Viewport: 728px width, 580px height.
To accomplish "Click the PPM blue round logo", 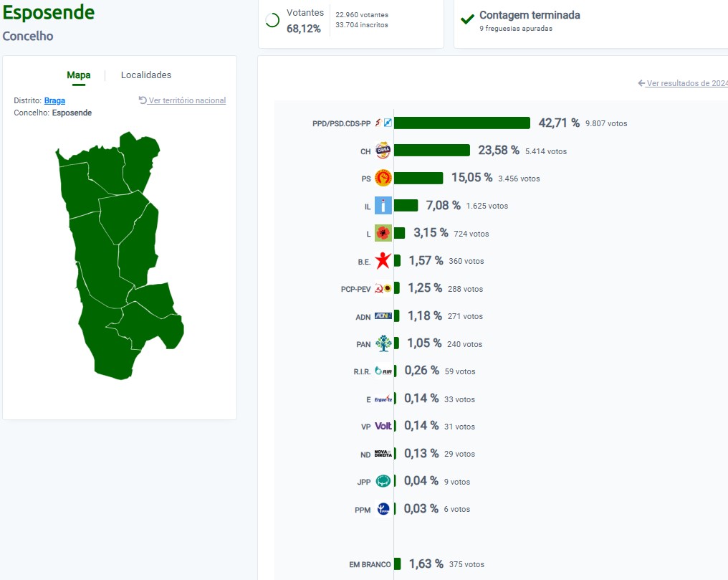I will pos(383,509).
